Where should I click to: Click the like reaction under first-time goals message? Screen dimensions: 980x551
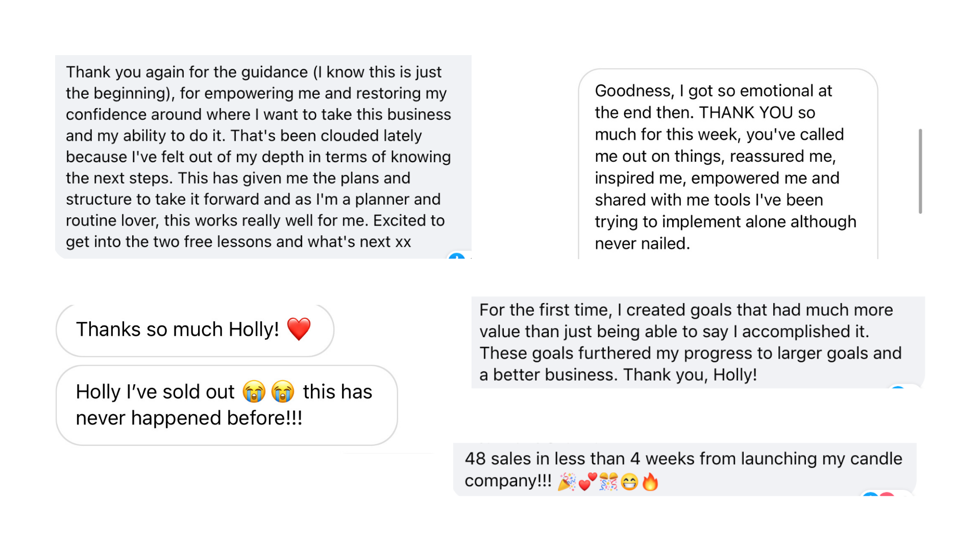[897, 387]
